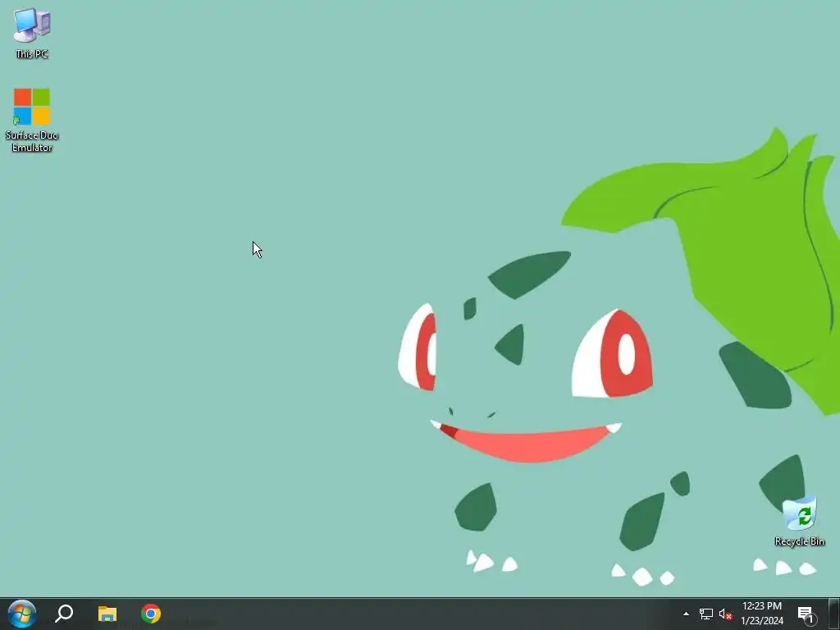Image resolution: width=840 pixels, height=630 pixels.
Task: Click the muted volume tray icon
Action: 725,614
